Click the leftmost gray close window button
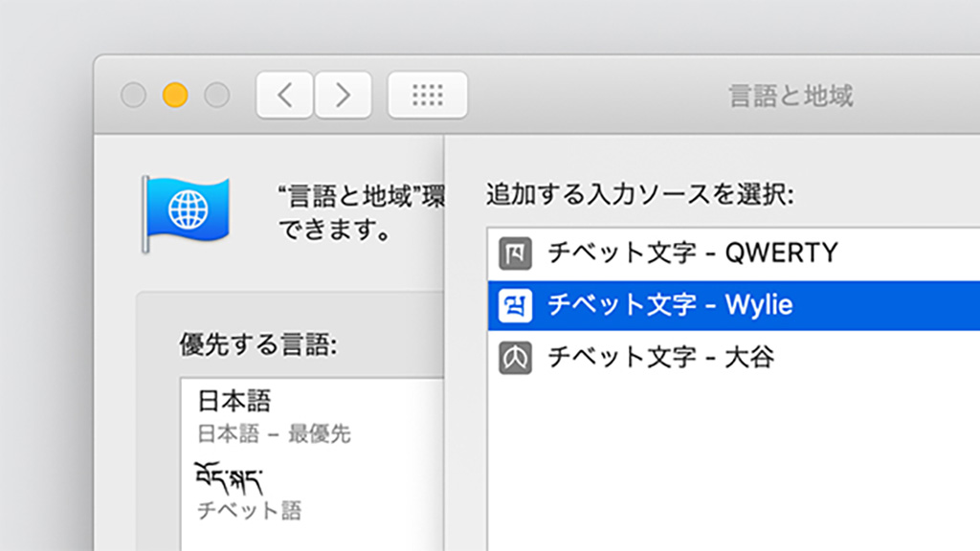Screen dimensions: 980x551 coord(133,95)
